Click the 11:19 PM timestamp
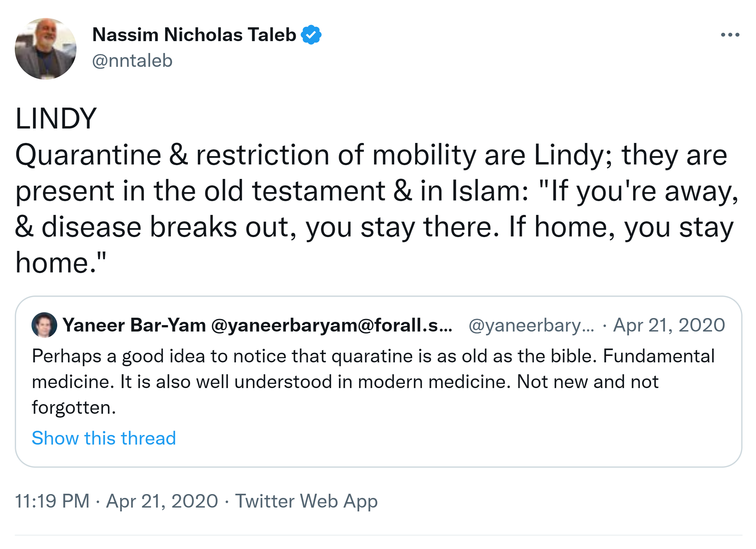Viewport: 756px width, 549px height. (52, 501)
